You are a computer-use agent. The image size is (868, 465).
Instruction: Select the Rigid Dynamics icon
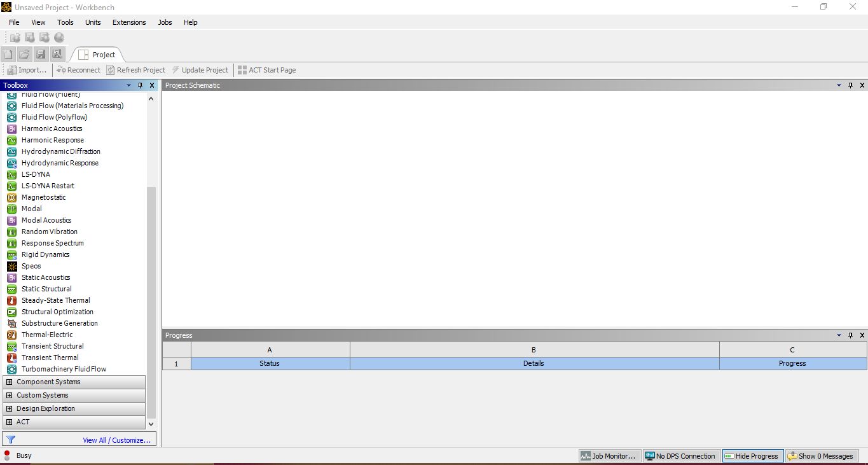tap(11, 254)
